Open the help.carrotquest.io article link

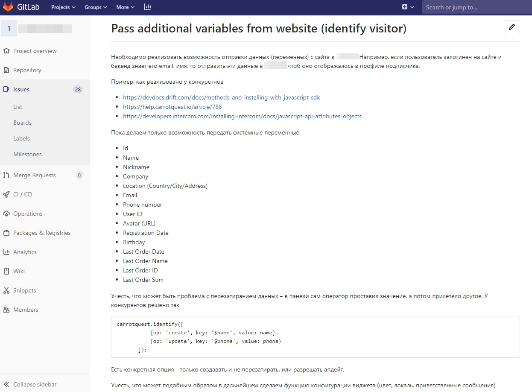172,107
